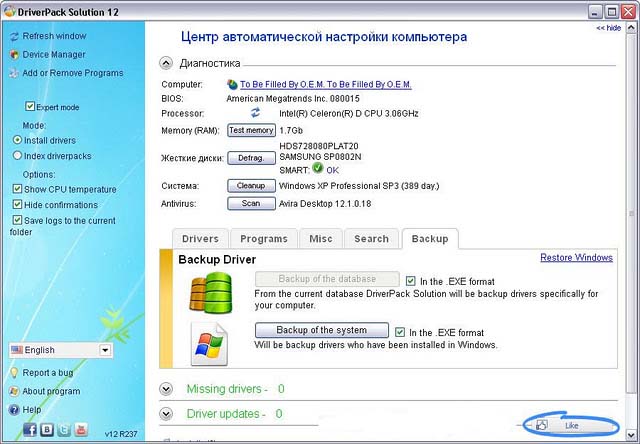This screenshot has width=640, height=444.
Task: Click the thumbs-up icon on the Like button
Action: click(x=542, y=425)
